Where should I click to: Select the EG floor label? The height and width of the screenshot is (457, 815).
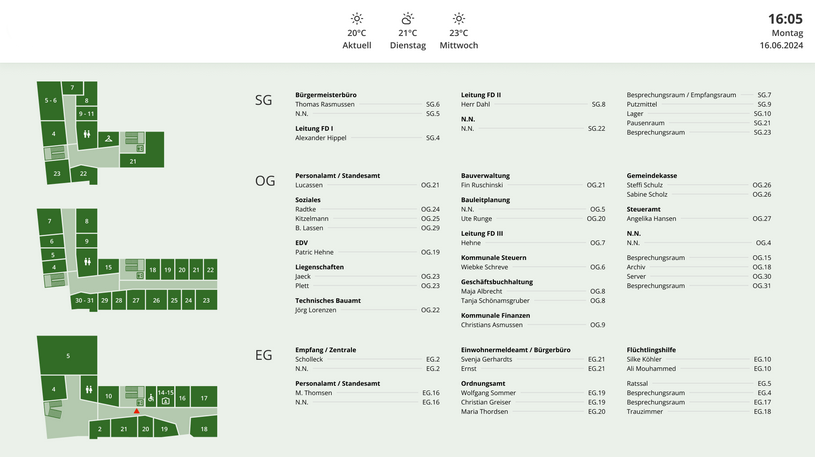[264, 355]
